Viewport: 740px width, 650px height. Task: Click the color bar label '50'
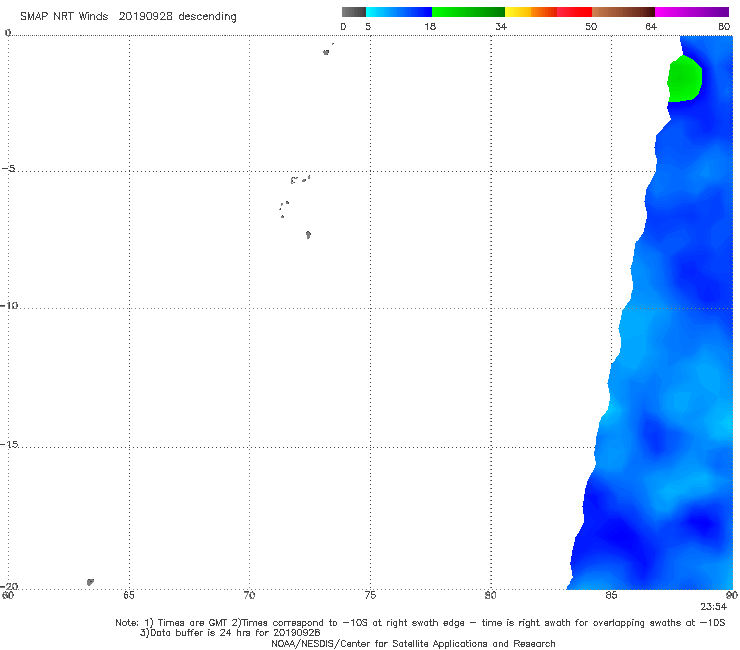(x=591, y=27)
